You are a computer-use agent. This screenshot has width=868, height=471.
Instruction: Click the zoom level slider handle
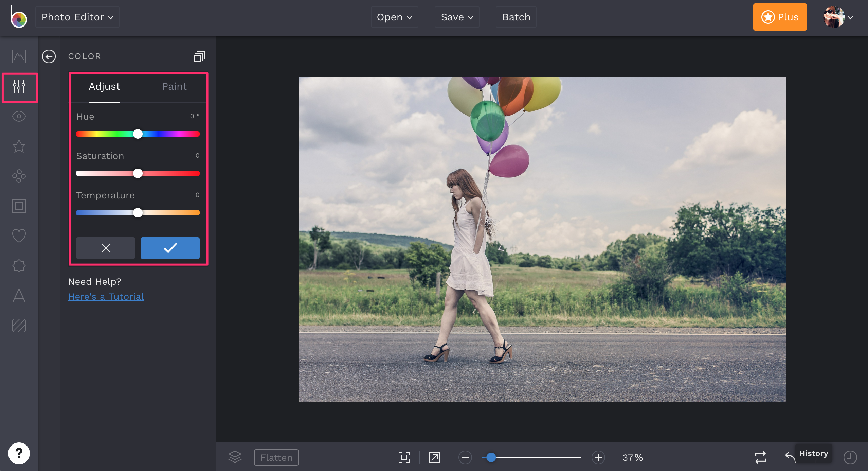[491, 457]
